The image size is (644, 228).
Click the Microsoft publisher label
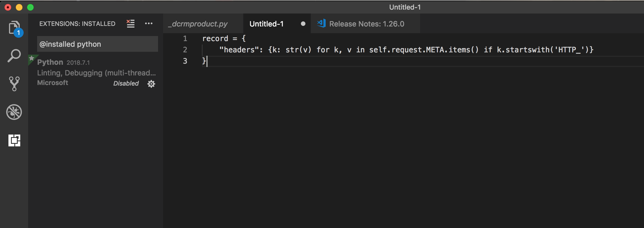click(53, 82)
